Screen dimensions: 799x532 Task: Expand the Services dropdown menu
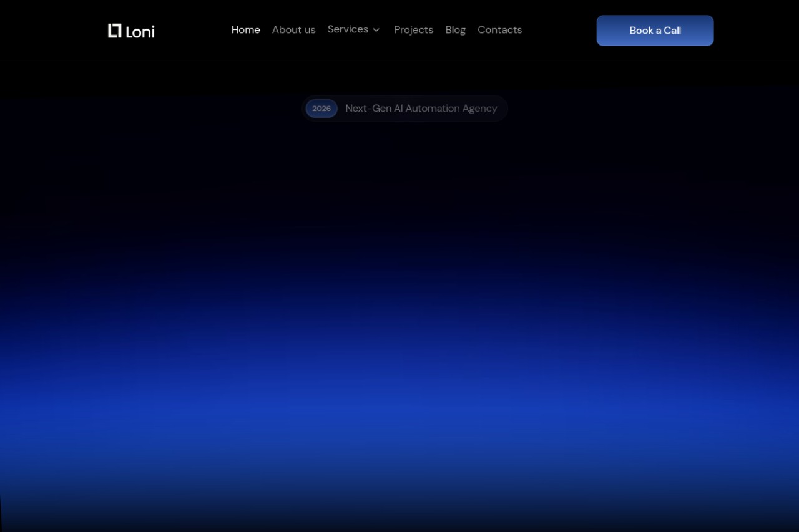353,30
